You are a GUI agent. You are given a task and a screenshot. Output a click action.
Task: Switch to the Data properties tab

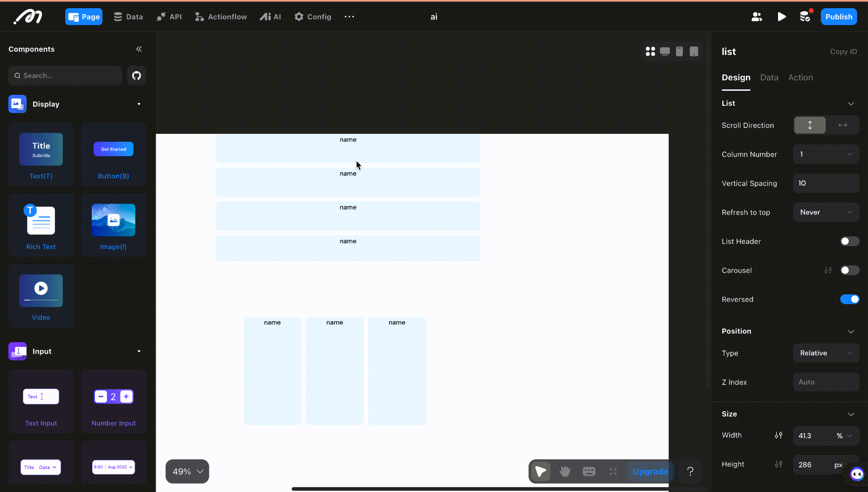tap(769, 78)
